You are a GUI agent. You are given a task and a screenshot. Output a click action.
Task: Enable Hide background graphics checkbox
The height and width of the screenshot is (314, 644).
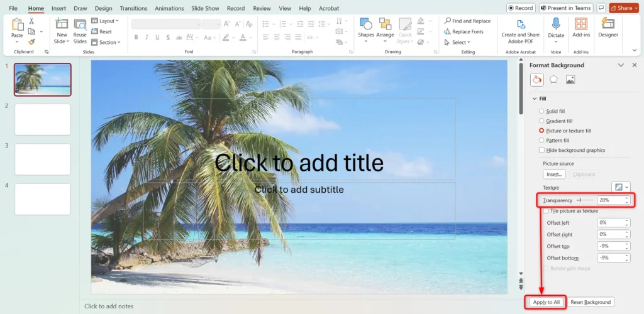tap(542, 150)
